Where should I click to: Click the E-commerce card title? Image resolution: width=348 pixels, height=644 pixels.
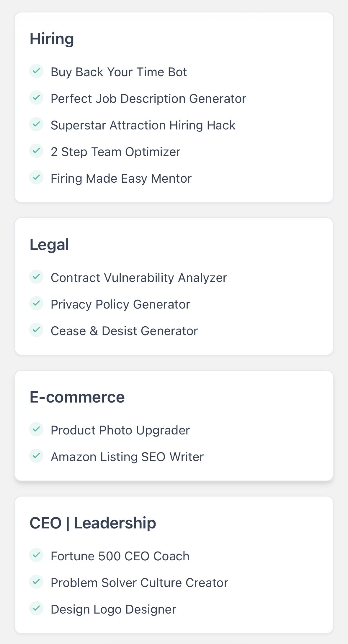[77, 397]
